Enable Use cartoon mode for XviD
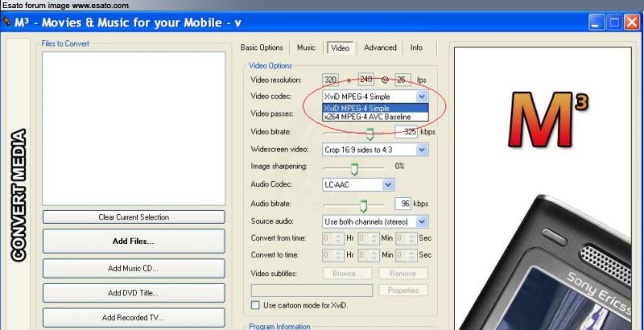The height and width of the screenshot is (330, 644). tap(255, 305)
